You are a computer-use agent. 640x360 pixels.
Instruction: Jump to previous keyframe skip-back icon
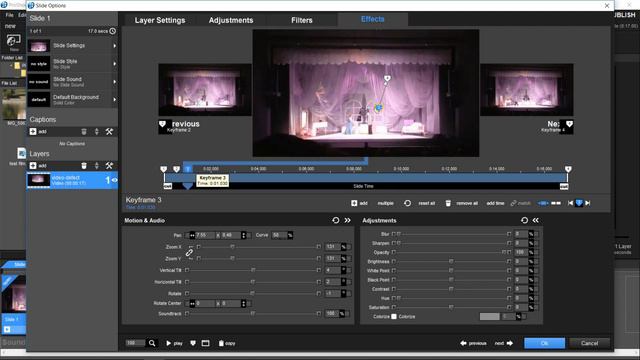point(570,203)
